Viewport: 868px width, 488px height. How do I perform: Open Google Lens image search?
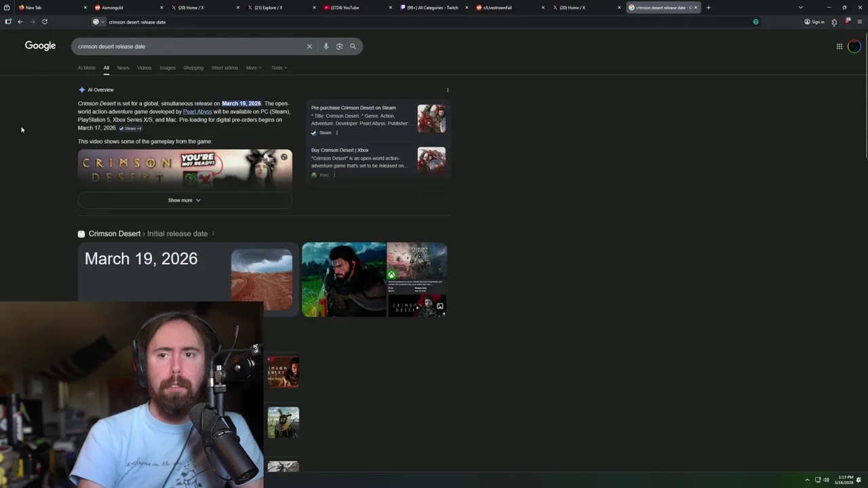[340, 47]
